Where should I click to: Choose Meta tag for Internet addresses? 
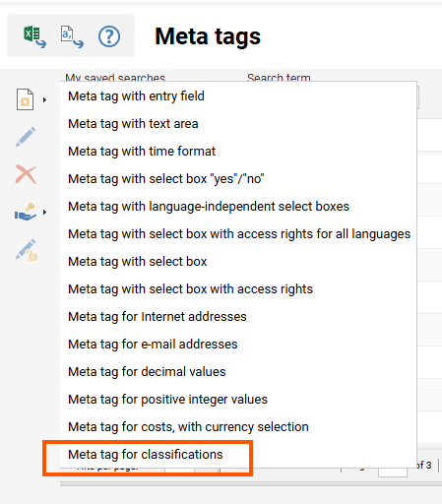point(158,317)
